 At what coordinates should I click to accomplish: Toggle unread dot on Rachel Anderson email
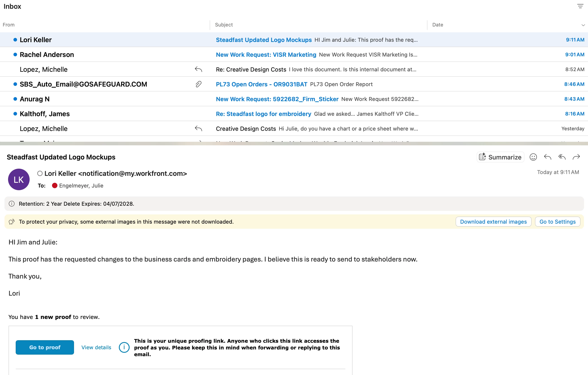pyautogui.click(x=15, y=55)
